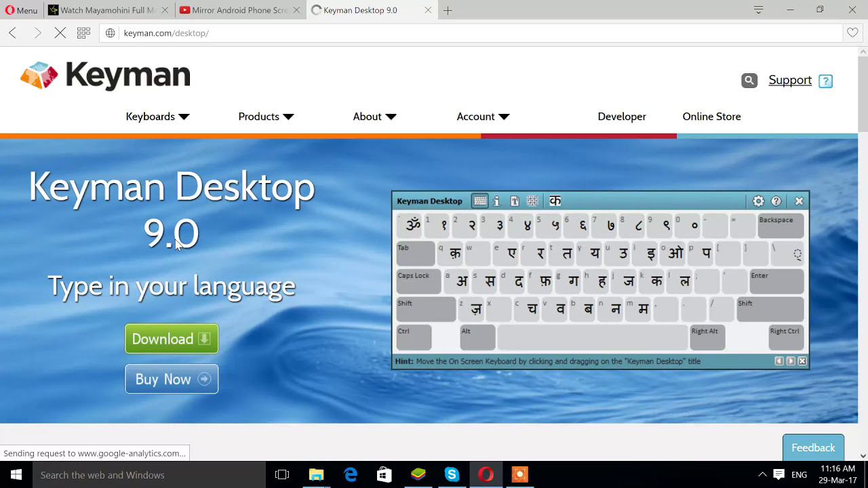Expand the About menu
The image size is (868, 488).
(374, 117)
